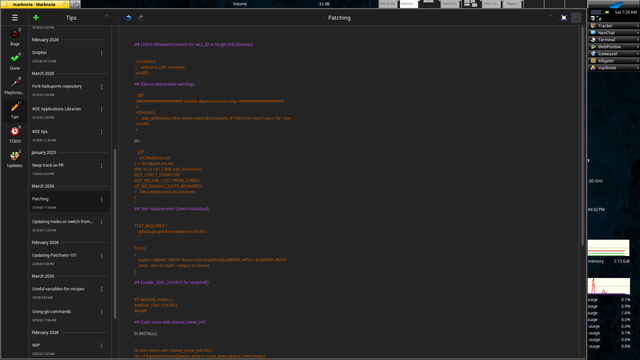Viewport: 640px width, 360px height.
Task: Click the notes list vertical scrollbar
Action: (x=115, y=234)
